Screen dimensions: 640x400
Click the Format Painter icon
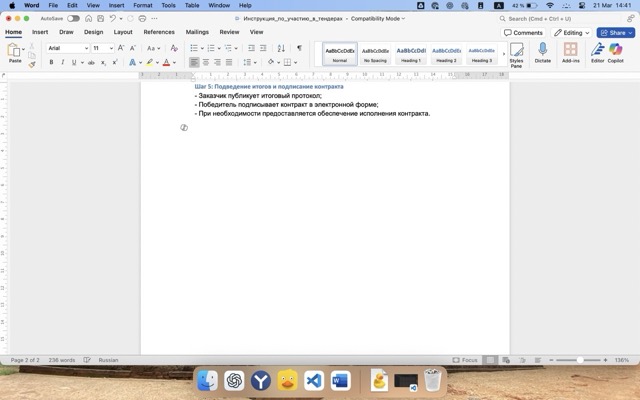point(32,64)
